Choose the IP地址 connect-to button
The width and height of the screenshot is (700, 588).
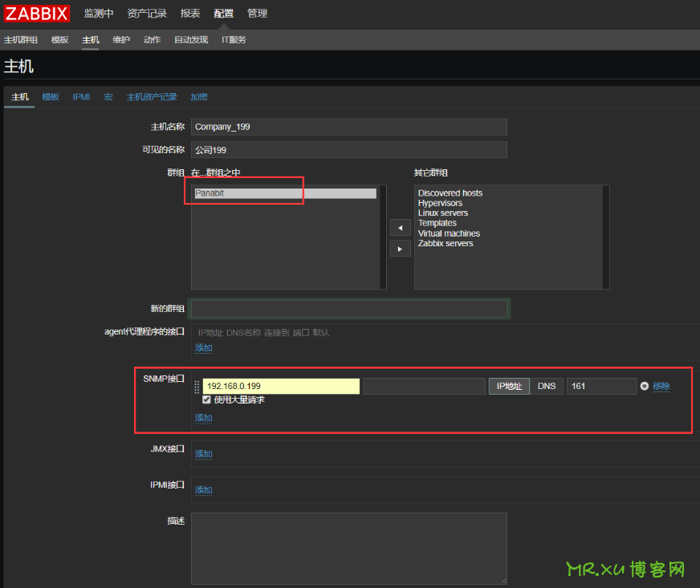coord(510,387)
